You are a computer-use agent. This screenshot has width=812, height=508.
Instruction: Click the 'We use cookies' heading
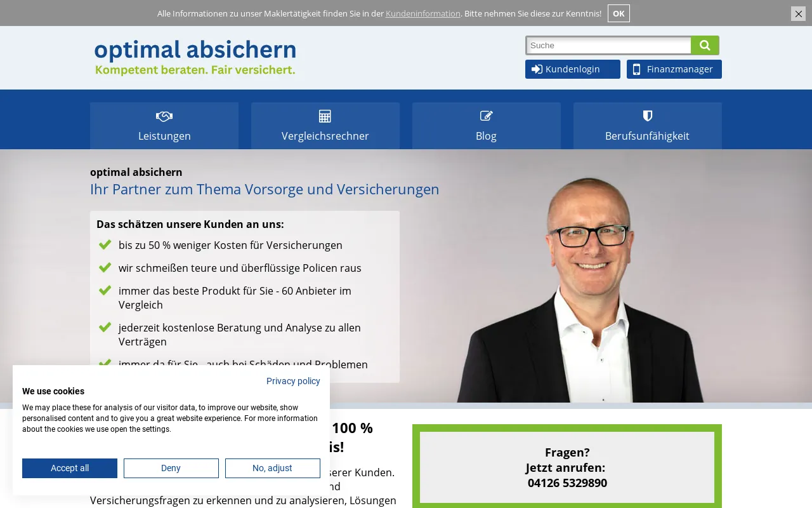[x=53, y=391]
